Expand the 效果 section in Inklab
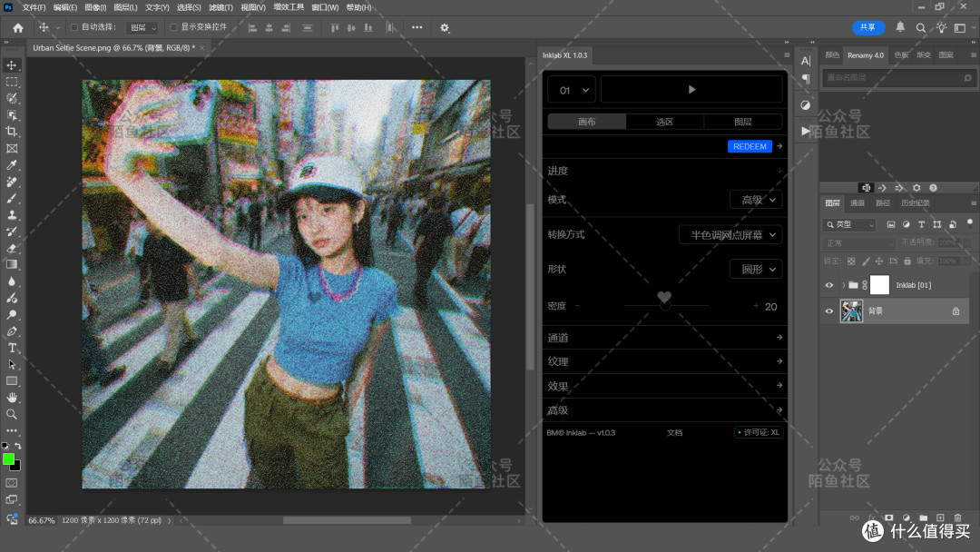The image size is (980, 552). click(664, 386)
